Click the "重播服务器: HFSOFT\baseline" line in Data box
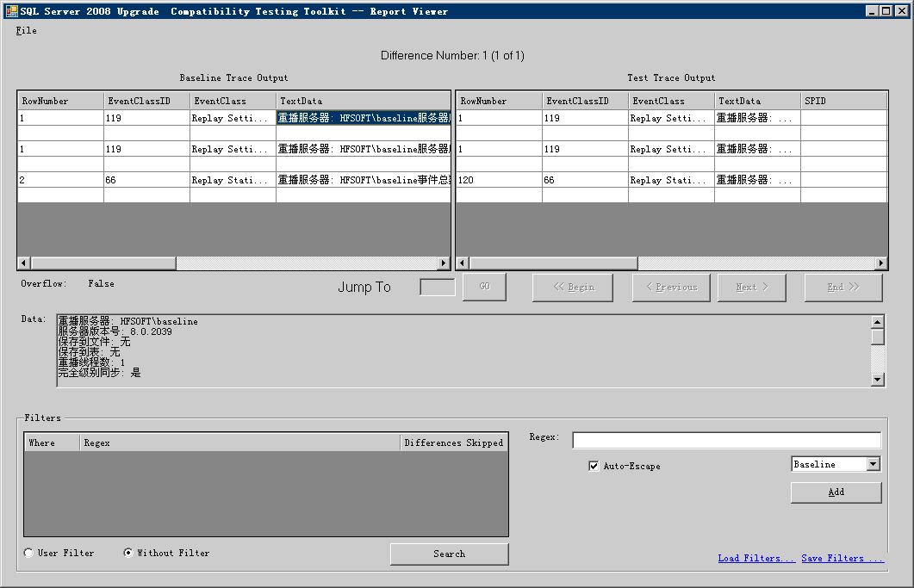 [127, 321]
